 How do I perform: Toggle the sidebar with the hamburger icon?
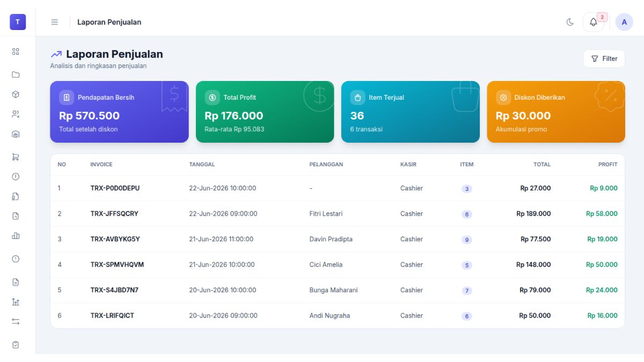click(x=54, y=22)
